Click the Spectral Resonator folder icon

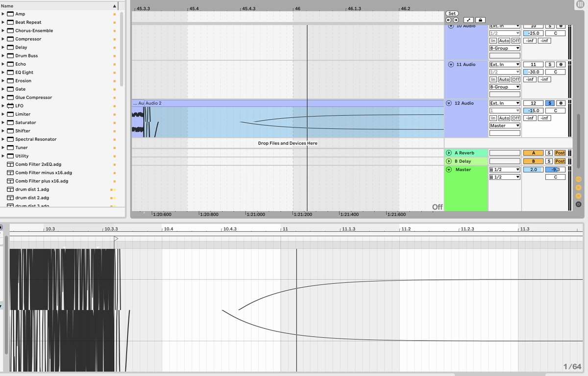10,139
